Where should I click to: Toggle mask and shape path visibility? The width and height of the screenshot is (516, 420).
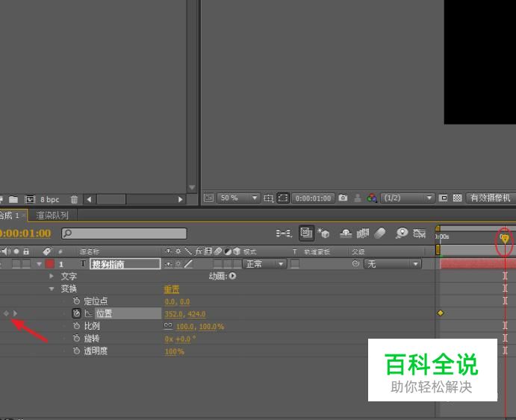pyautogui.click(x=283, y=198)
